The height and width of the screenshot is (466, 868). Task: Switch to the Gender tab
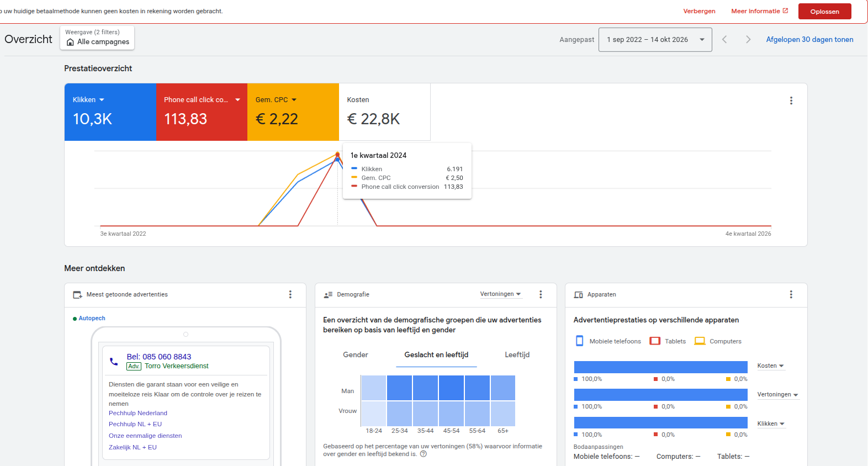click(x=355, y=355)
